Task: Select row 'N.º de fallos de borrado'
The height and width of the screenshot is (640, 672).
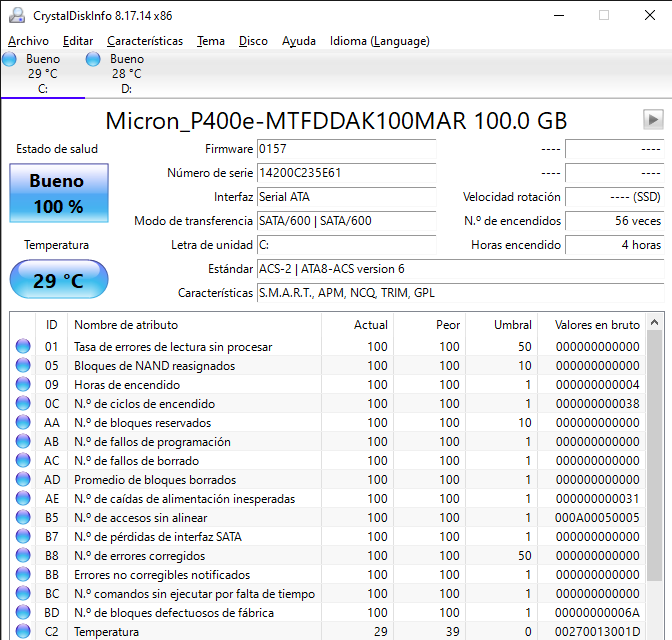Action: point(328,460)
